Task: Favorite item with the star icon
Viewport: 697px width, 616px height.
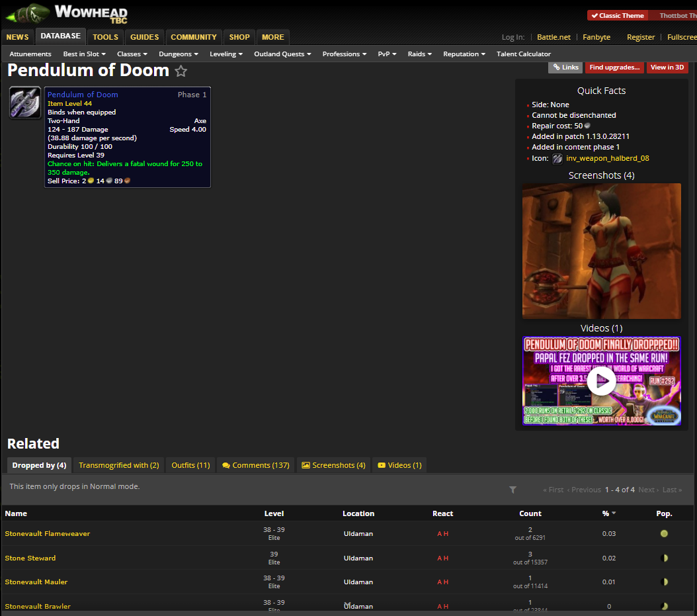Action: (x=181, y=71)
